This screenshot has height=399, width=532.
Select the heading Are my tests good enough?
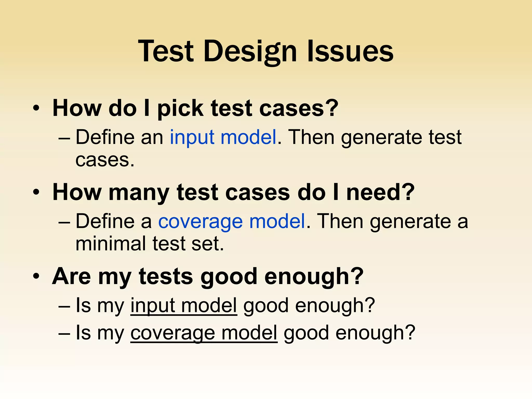pyautogui.click(x=208, y=277)
